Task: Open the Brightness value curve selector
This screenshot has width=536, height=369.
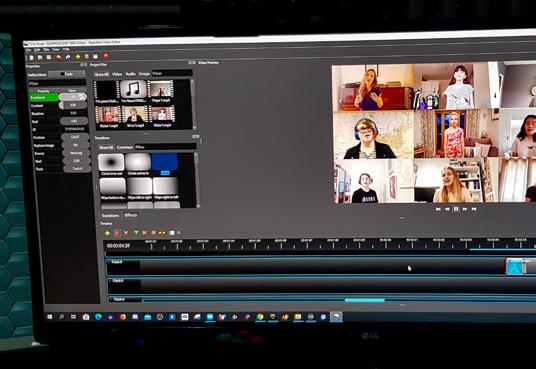Action: point(82,97)
